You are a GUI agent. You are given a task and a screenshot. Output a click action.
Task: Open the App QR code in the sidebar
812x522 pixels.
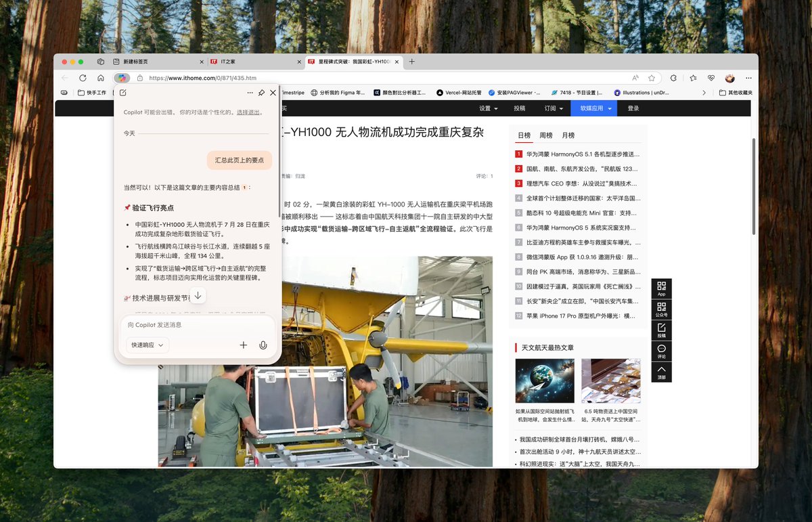click(x=662, y=288)
